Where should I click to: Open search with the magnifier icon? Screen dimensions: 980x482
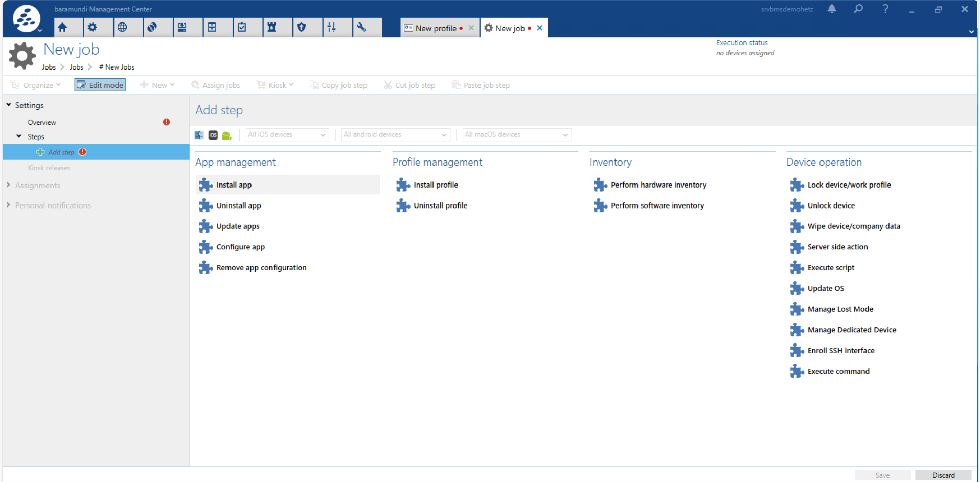pyautogui.click(x=858, y=9)
